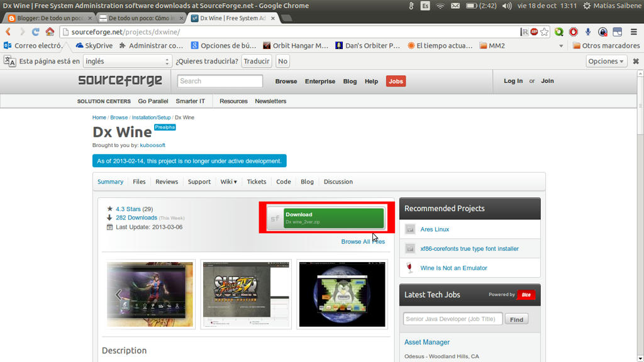Open the Tickets tab
The image size is (644, 362).
pyautogui.click(x=257, y=182)
